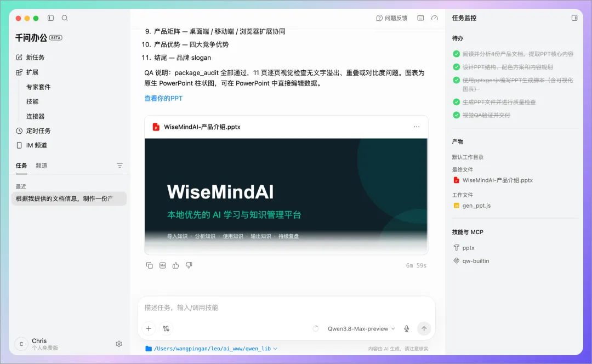The image size is (592, 364).
Task: Click the folder icon beside the path
Action: point(149,349)
